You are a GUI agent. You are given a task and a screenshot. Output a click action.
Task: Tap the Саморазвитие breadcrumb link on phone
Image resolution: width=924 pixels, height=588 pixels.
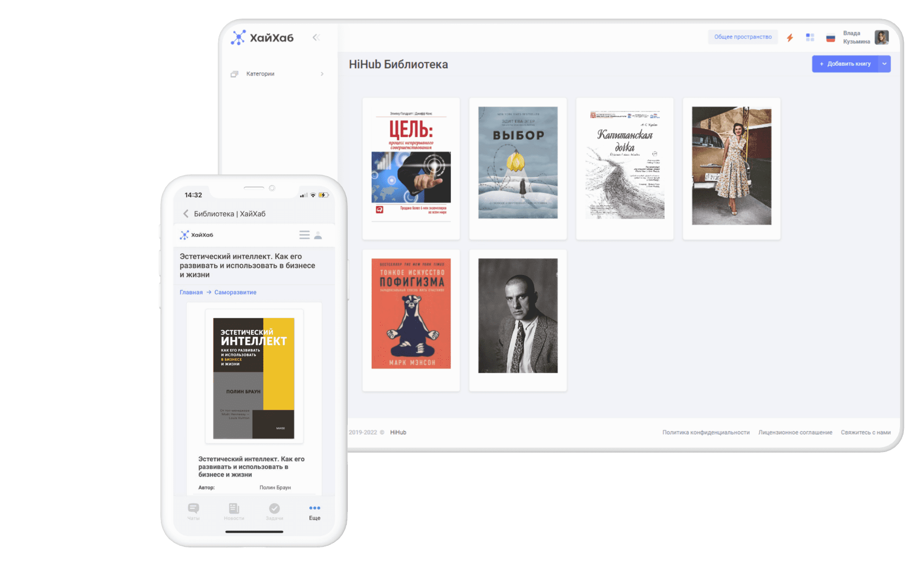[x=235, y=292]
